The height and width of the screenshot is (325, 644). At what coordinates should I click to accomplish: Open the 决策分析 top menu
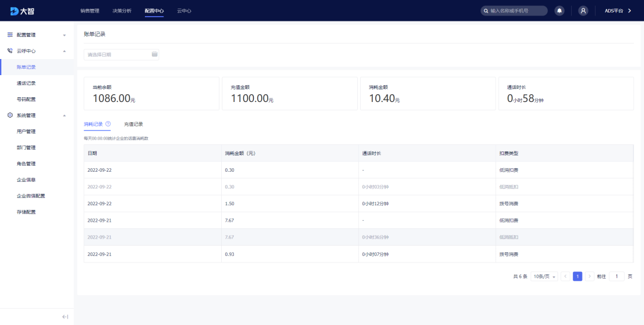coord(122,11)
